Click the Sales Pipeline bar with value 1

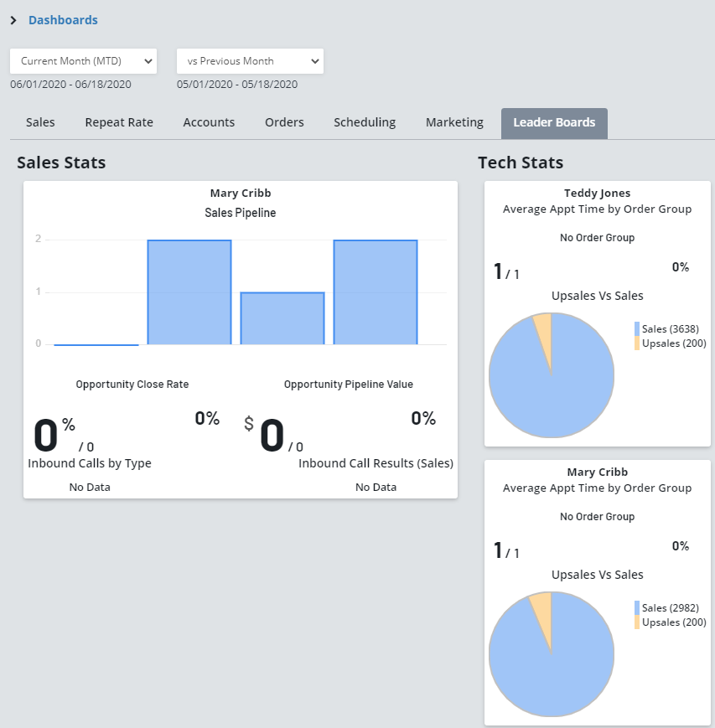(282, 318)
